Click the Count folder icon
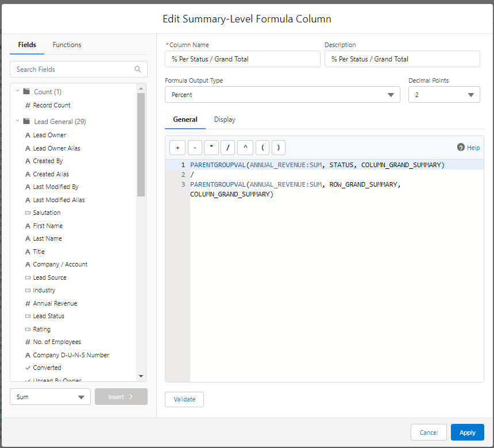 point(27,91)
